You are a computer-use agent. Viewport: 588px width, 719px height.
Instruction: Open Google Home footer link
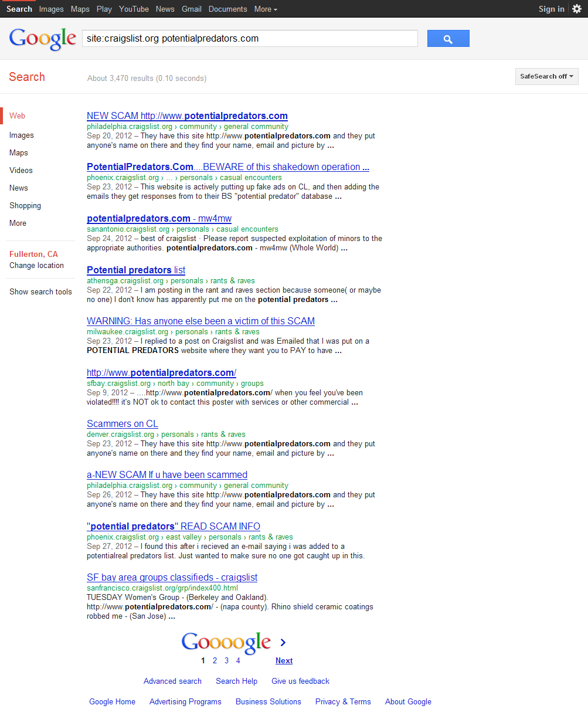[x=112, y=701]
